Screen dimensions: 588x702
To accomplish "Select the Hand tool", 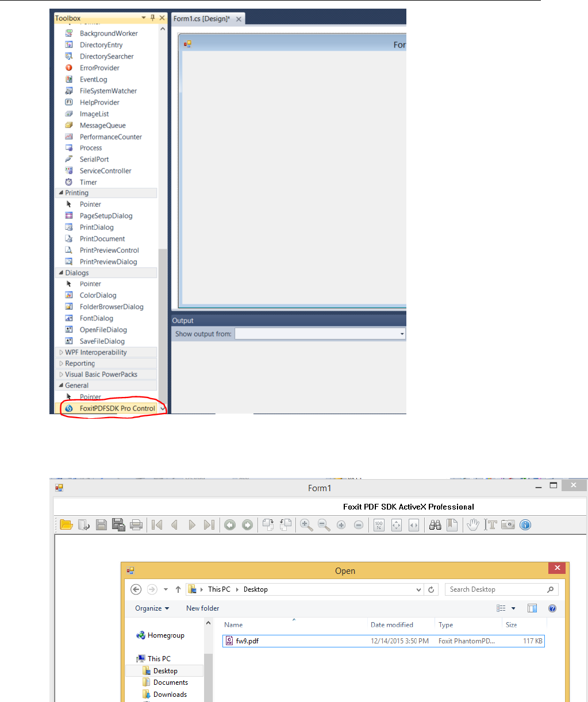I will click(472, 524).
